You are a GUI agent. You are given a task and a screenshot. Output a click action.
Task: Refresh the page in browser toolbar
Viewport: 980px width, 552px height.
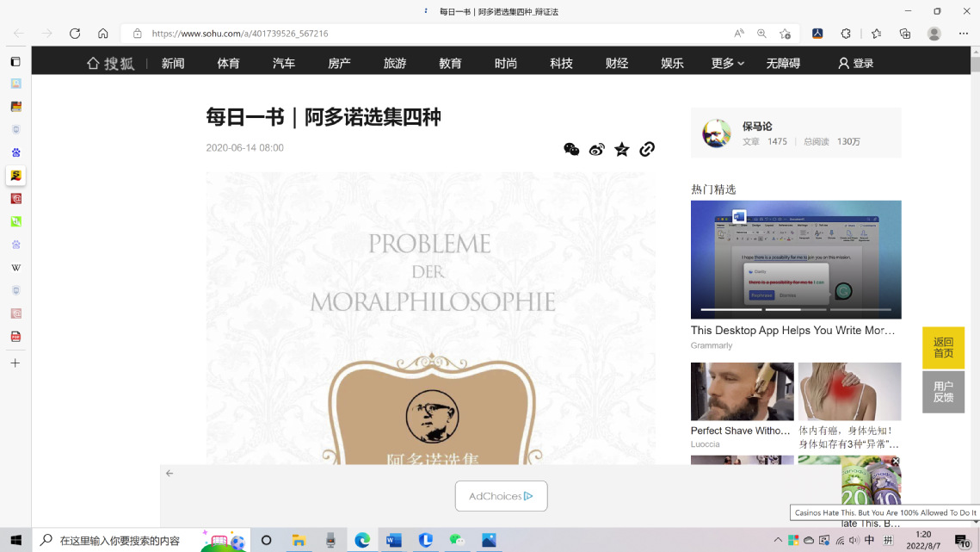[75, 34]
